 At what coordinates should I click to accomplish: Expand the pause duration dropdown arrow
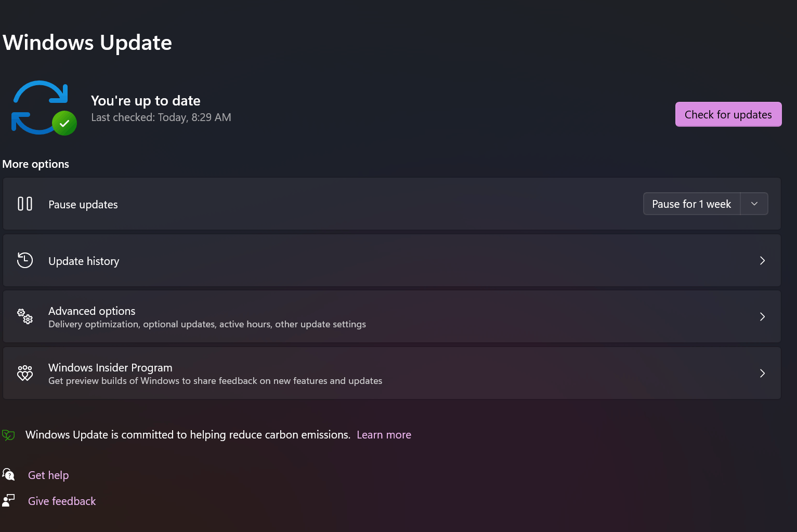754,204
